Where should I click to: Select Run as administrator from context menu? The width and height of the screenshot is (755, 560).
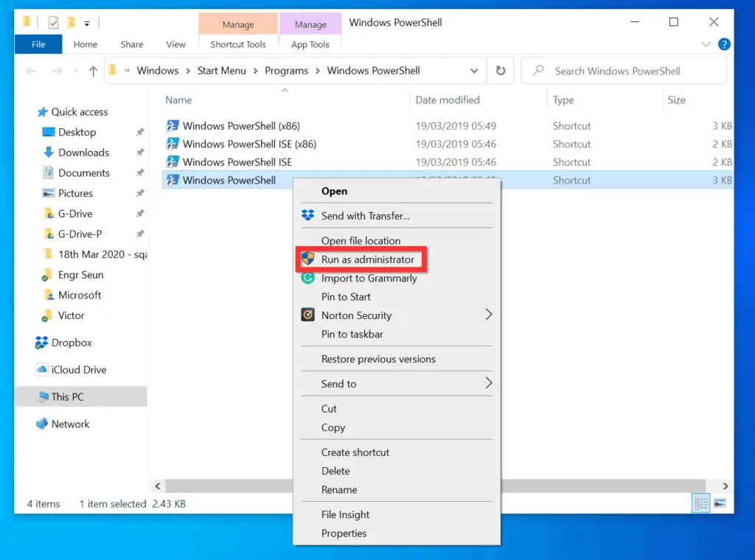367,259
